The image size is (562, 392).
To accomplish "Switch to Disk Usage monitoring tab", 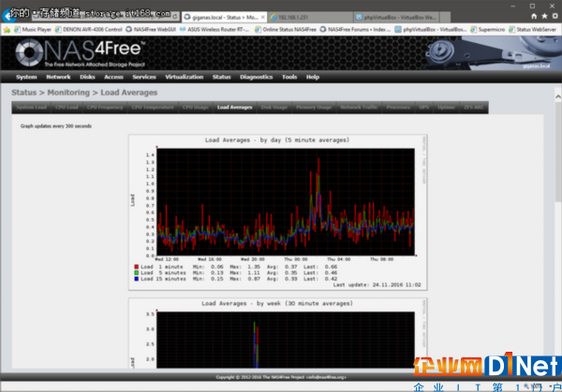I will pos(274,108).
